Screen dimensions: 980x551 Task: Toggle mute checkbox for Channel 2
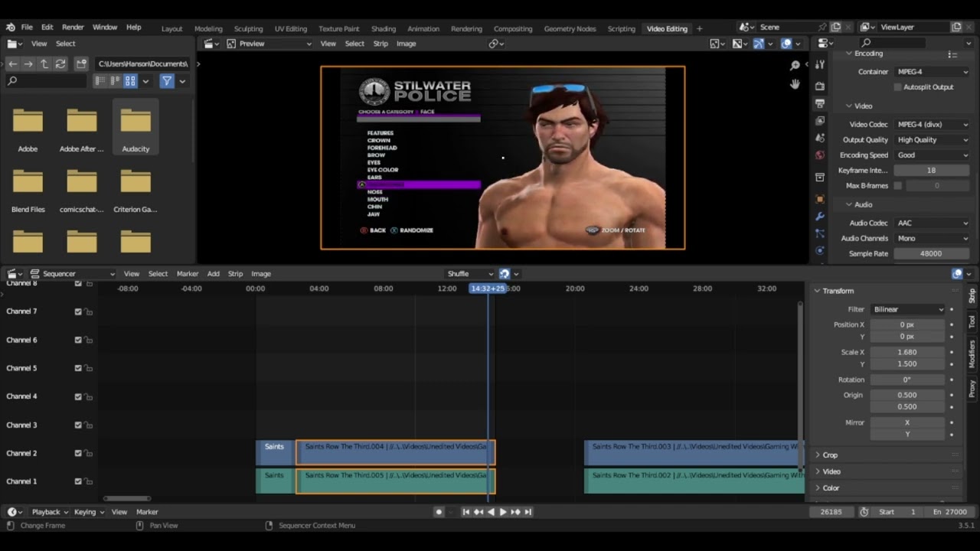click(x=78, y=453)
